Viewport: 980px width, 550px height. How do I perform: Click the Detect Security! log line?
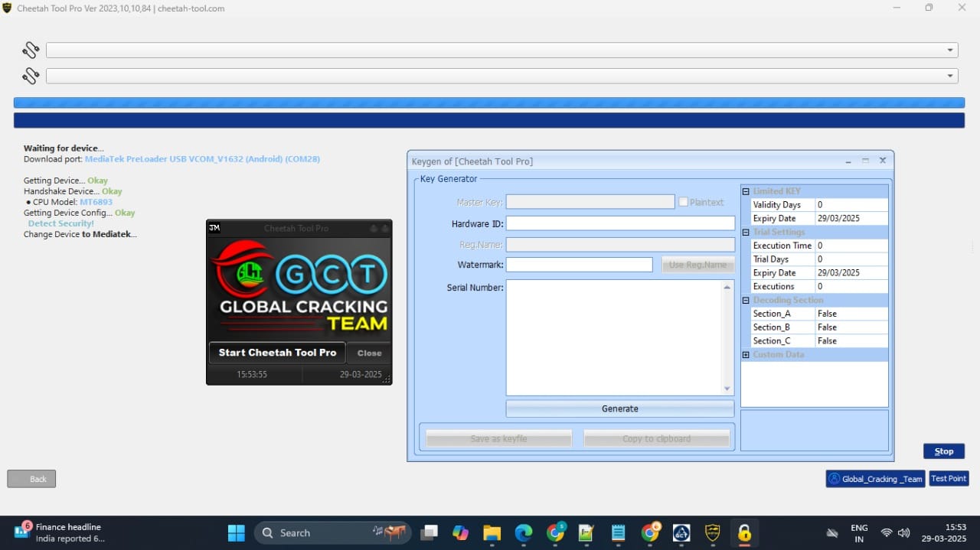coord(61,223)
